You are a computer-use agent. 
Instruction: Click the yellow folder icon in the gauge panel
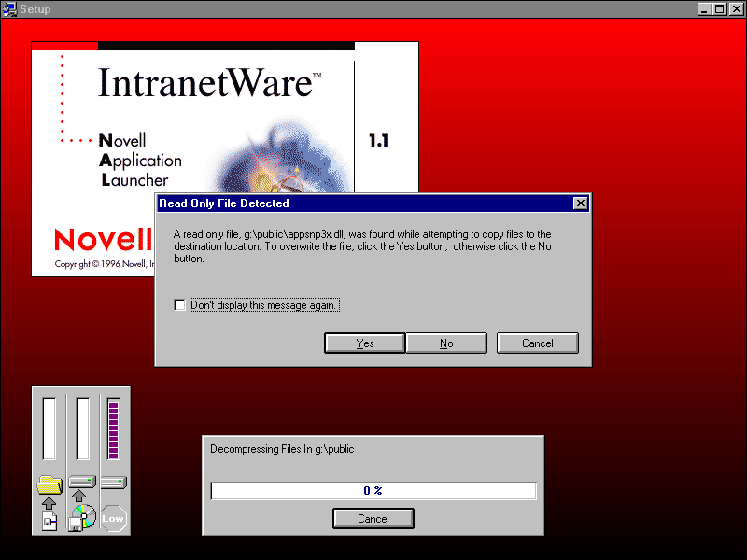pos(49,484)
